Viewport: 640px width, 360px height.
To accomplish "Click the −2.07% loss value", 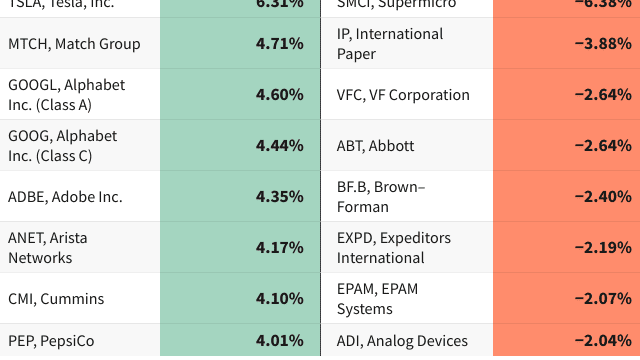I will [x=603, y=298].
